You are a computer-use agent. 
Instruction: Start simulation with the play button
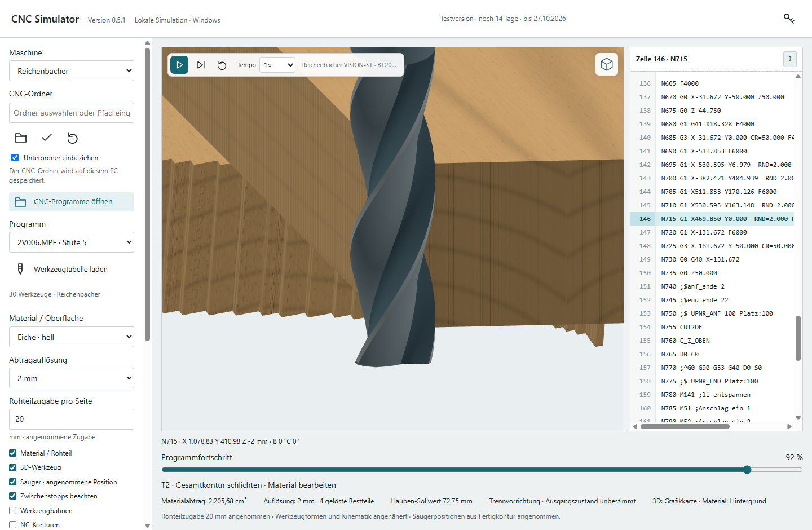(179, 65)
